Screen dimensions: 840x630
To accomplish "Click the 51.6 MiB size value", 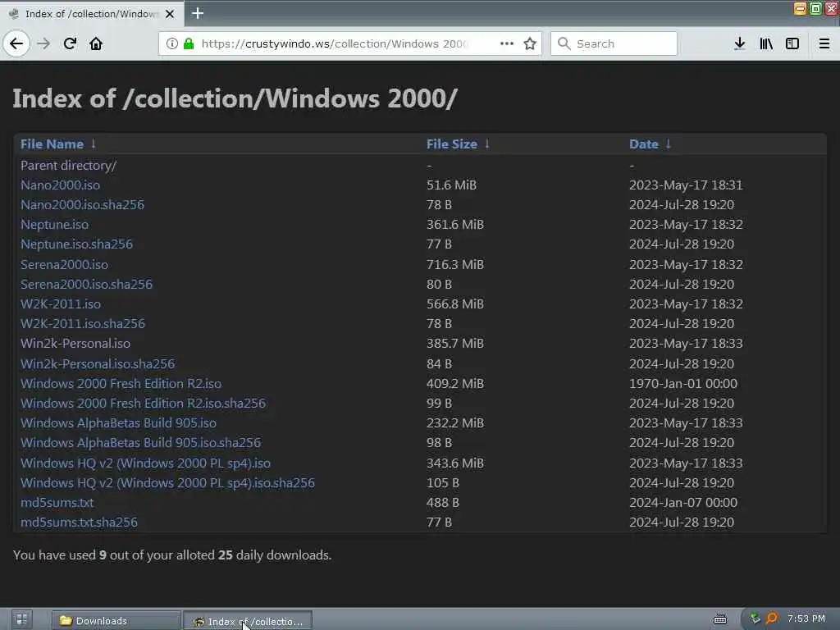I will coord(451,185).
